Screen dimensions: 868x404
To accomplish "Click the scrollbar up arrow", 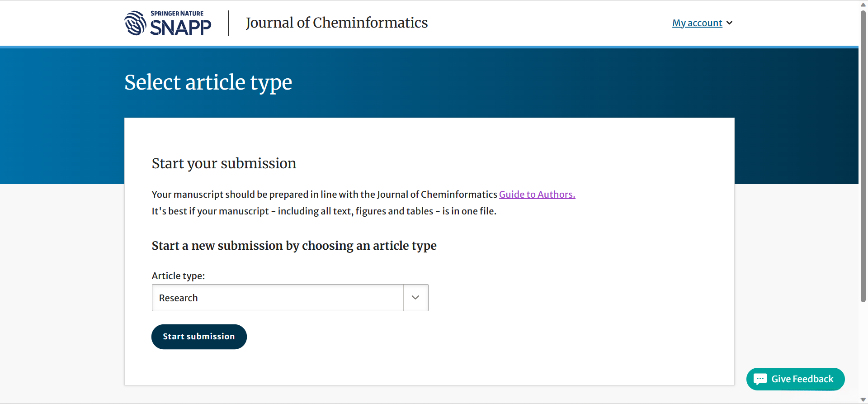I will tap(863, 4).
